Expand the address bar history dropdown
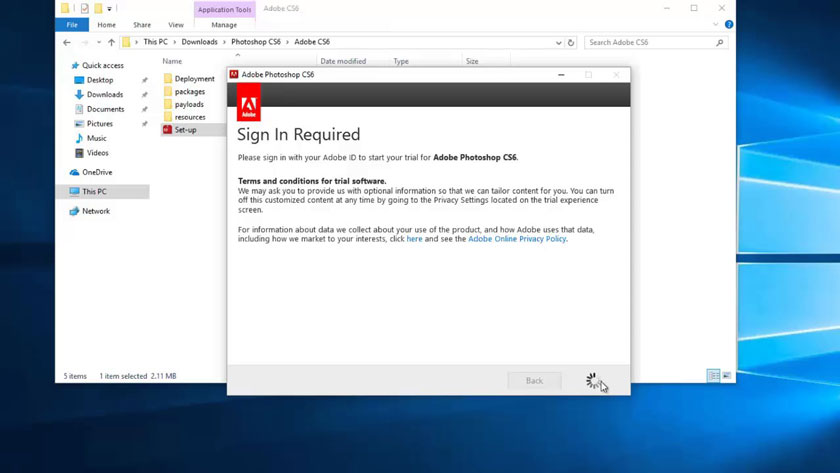This screenshot has height=473, width=840. [558, 42]
